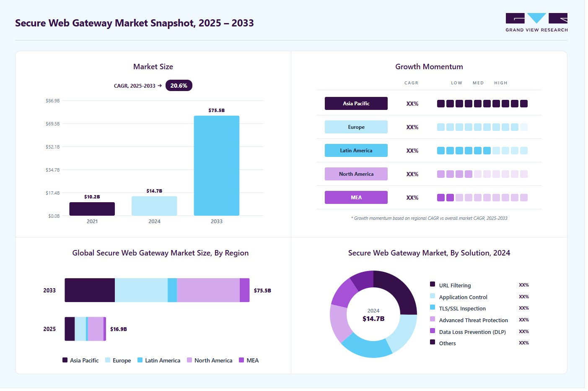This screenshot has height=391, width=588.
Task: Click the growth momentum footnote text
Action: tap(429, 218)
